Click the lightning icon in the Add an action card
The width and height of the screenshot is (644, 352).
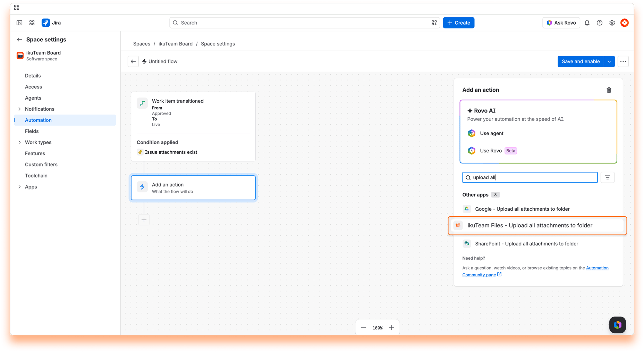[142, 187]
